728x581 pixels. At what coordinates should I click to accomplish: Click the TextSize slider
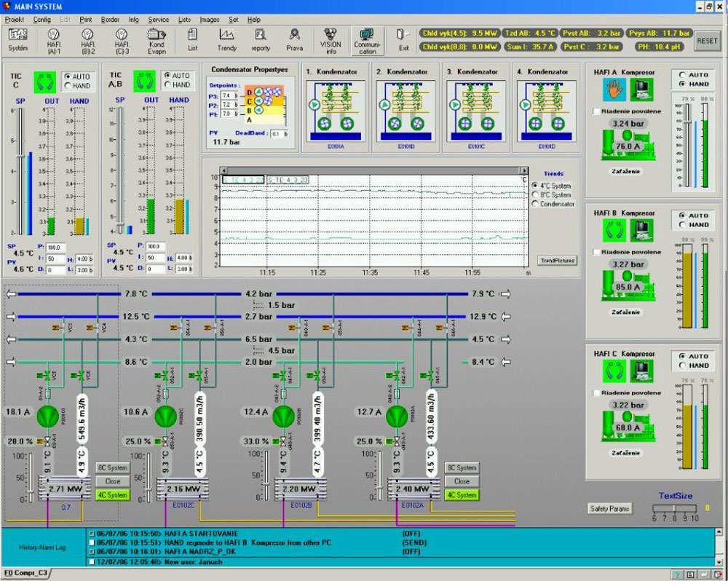tap(675, 510)
